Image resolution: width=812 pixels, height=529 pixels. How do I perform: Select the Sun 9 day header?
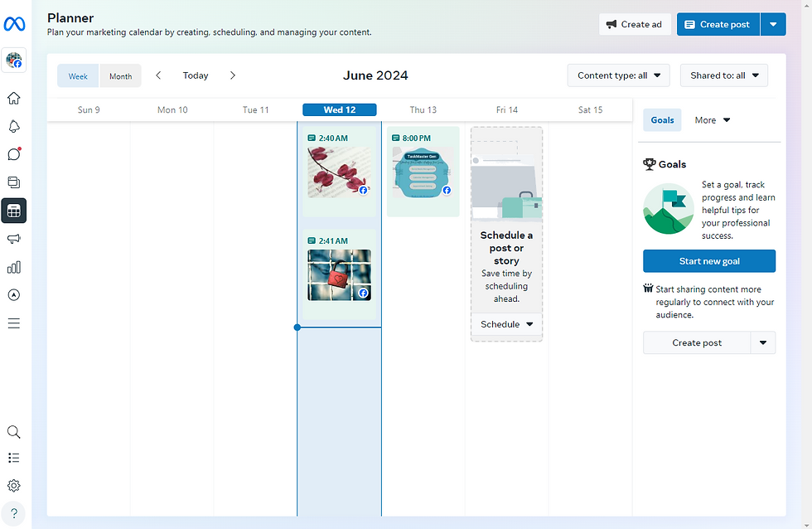[89, 109]
